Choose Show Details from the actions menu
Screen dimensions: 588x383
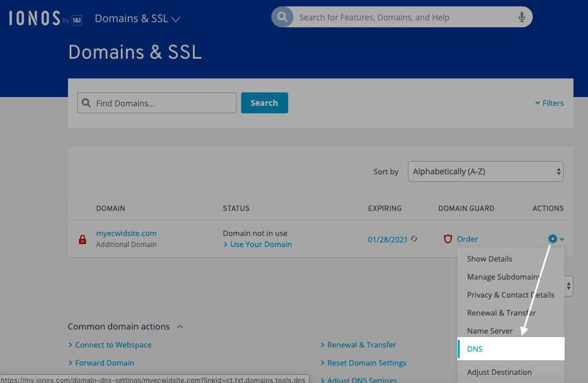coord(489,259)
